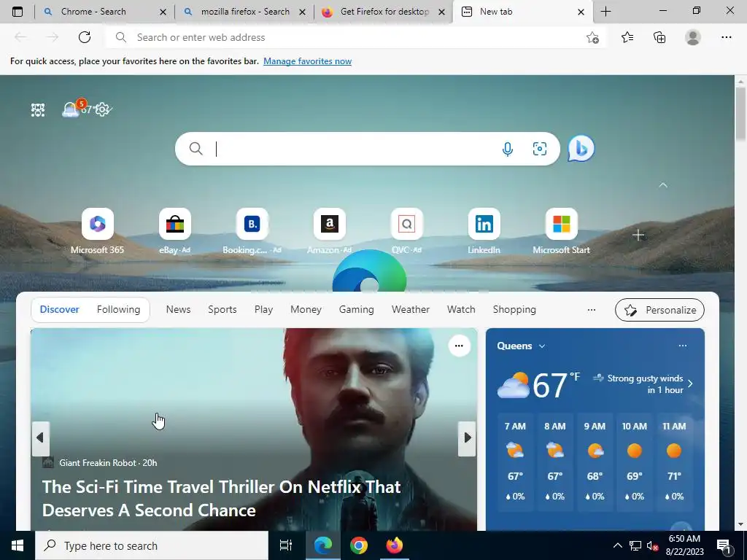Open news story options ellipsis
Viewport: 747px width, 560px height.
pyautogui.click(x=460, y=346)
